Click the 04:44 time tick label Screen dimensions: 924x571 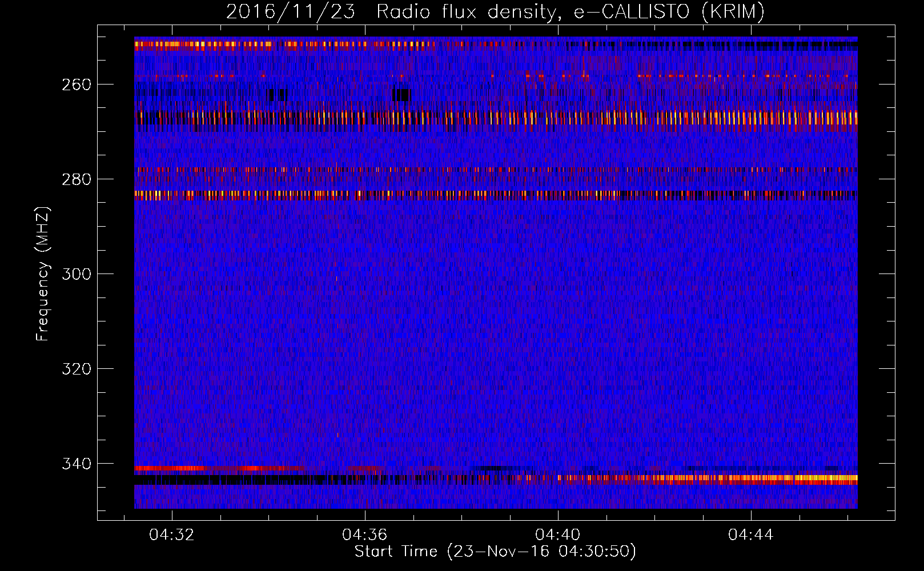coord(751,535)
